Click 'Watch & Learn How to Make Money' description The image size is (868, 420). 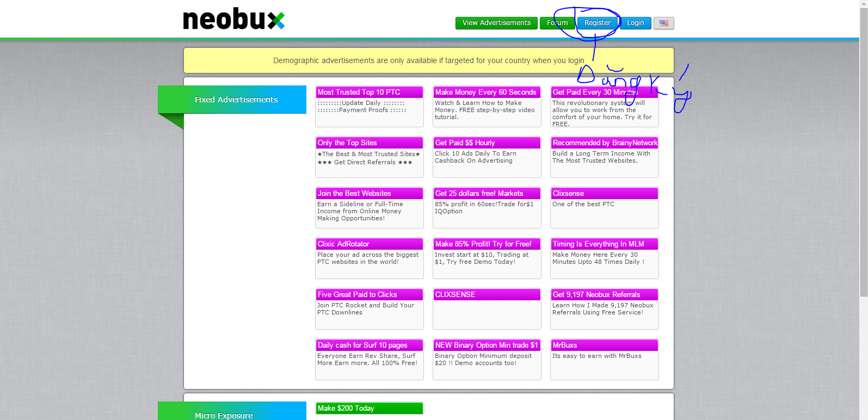[x=484, y=110]
